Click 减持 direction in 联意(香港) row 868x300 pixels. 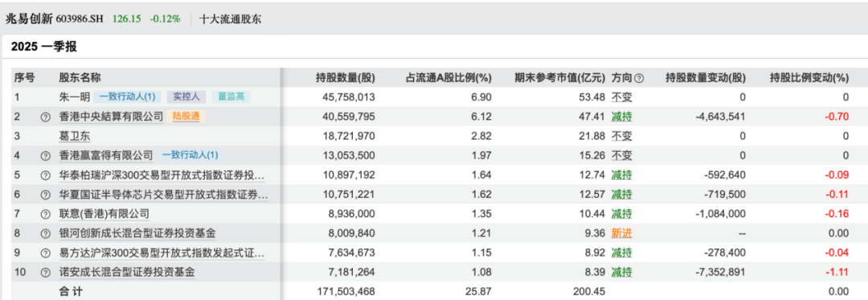pyautogui.click(x=621, y=214)
